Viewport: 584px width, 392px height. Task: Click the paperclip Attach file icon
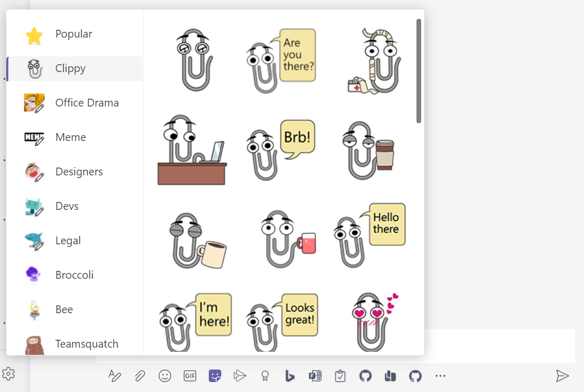click(139, 375)
